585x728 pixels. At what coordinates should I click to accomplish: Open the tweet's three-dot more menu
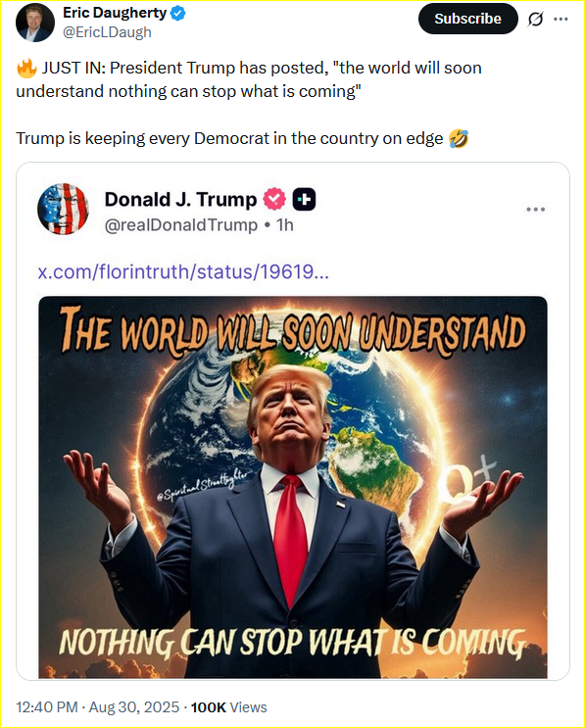[x=561, y=19]
